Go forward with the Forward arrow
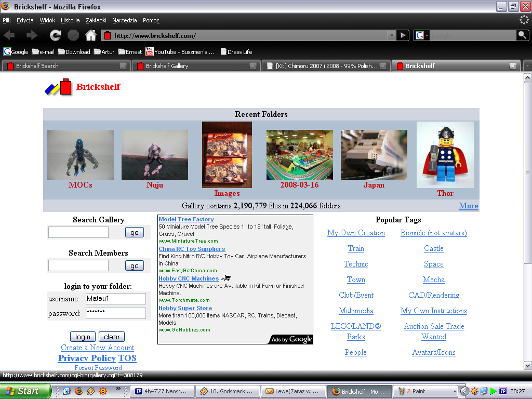This screenshot has width=532, height=399. 32,35
